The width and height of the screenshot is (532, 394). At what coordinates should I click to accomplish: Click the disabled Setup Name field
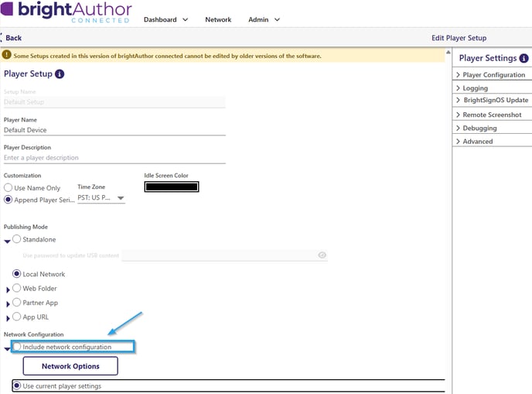tap(114, 102)
